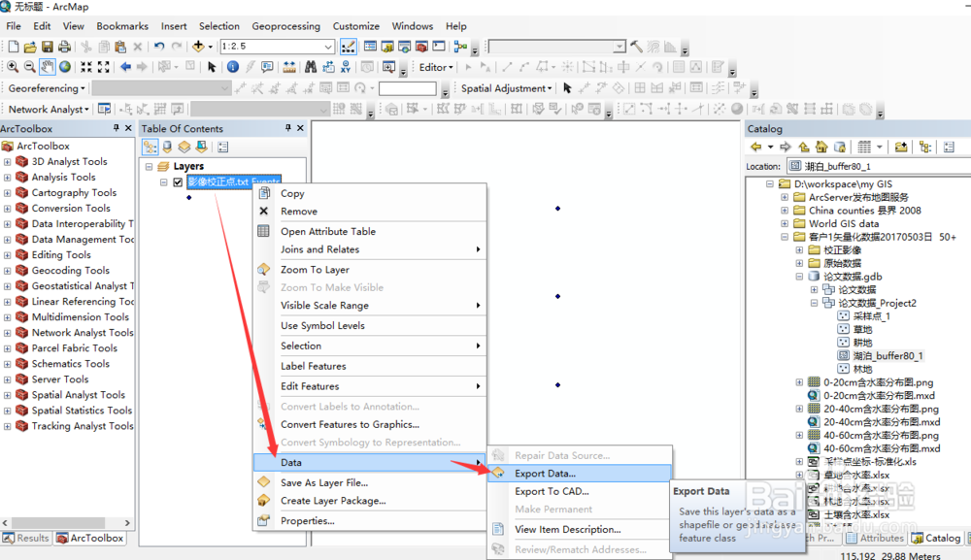Expand the World GIS data folder
971x560 pixels.
click(785, 223)
